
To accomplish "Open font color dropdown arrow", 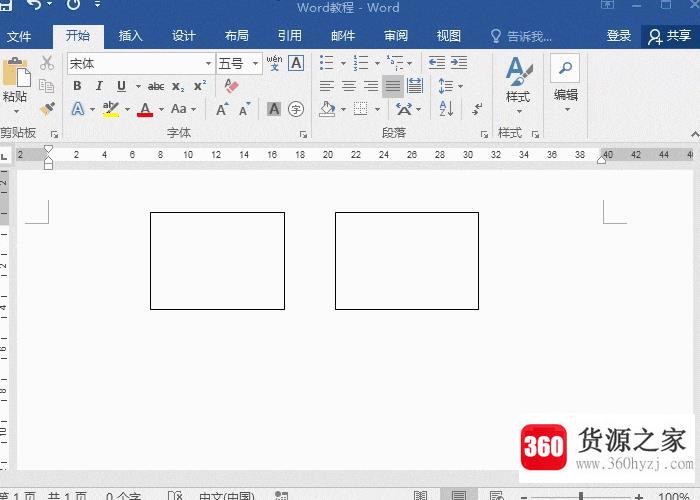I will pos(161,109).
